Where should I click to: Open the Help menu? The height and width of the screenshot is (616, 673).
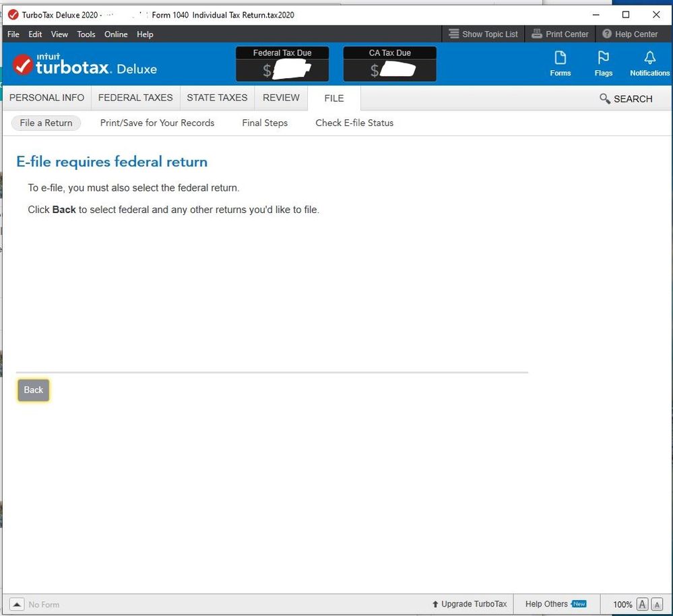145,34
